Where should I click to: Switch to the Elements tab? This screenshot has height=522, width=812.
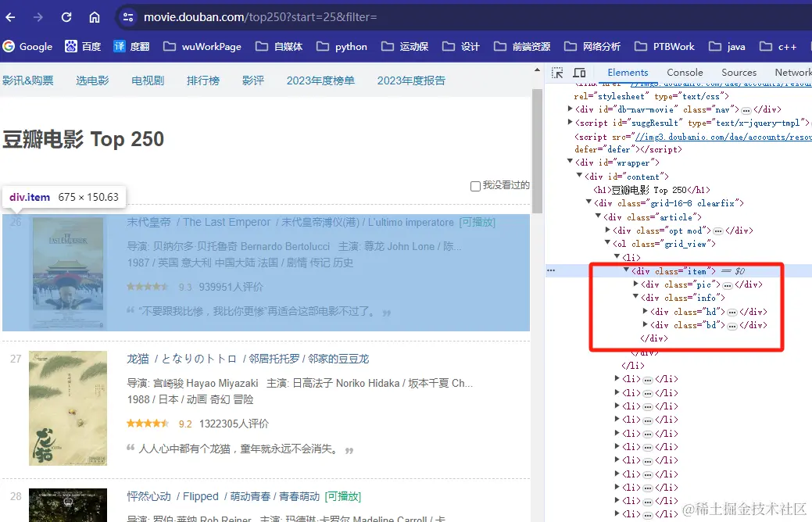click(628, 73)
